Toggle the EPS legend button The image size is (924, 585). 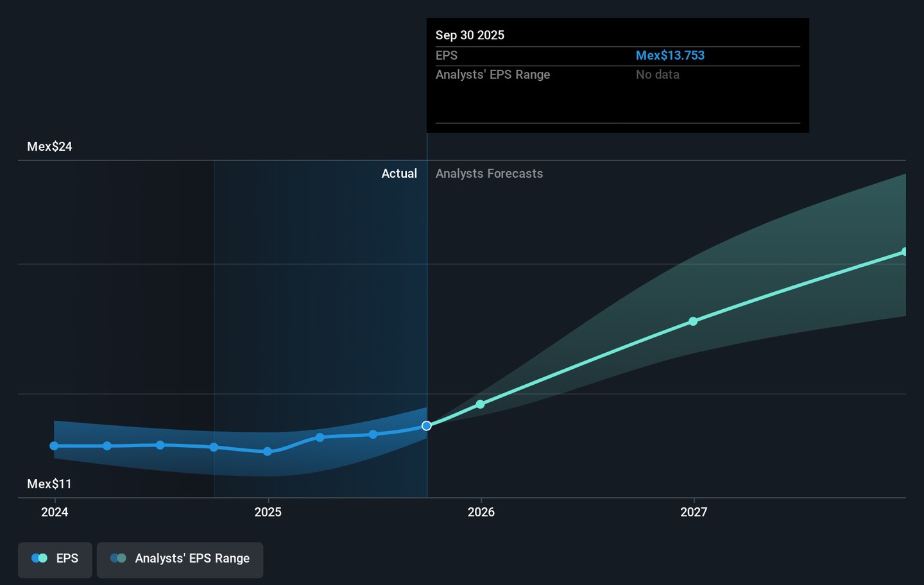[55, 559]
